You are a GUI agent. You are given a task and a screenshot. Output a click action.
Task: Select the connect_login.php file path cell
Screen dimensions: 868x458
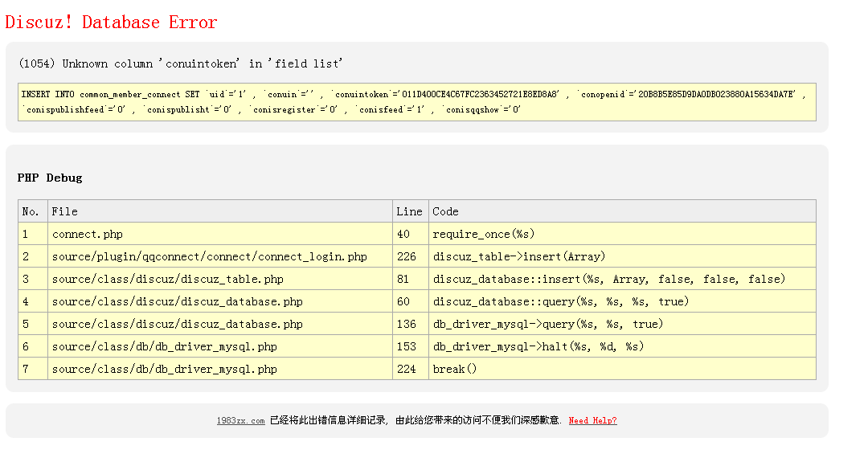pyautogui.click(x=209, y=257)
